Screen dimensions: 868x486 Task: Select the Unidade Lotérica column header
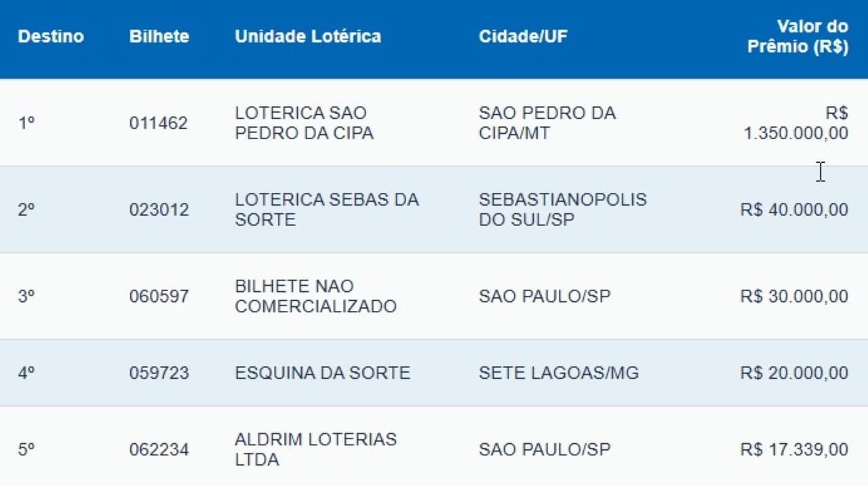[x=308, y=37]
